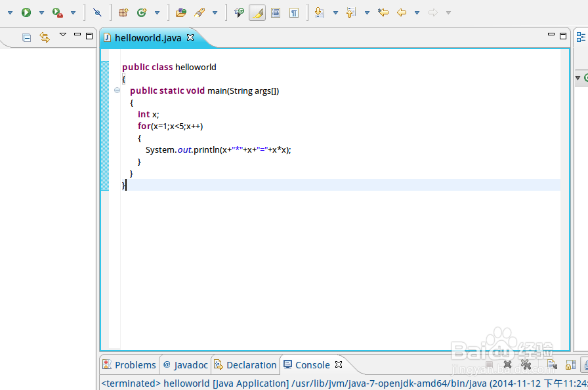Click Collapse All in the left panel
The image size is (588, 390).
tap(27, 37)
